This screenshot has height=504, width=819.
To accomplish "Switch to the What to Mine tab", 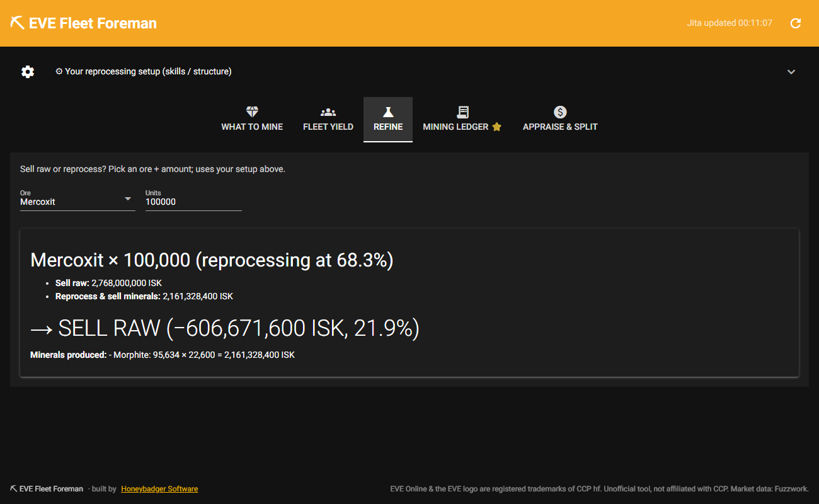I will [x=252, y=120].
